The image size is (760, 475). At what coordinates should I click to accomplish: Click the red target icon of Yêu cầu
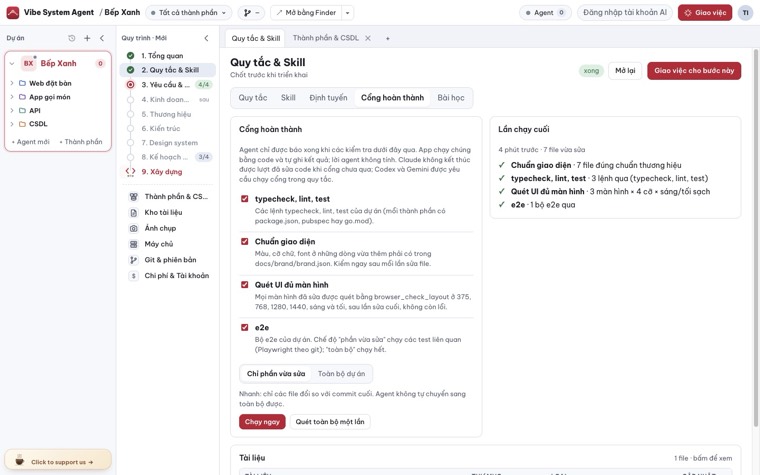[x=130, y=84]
